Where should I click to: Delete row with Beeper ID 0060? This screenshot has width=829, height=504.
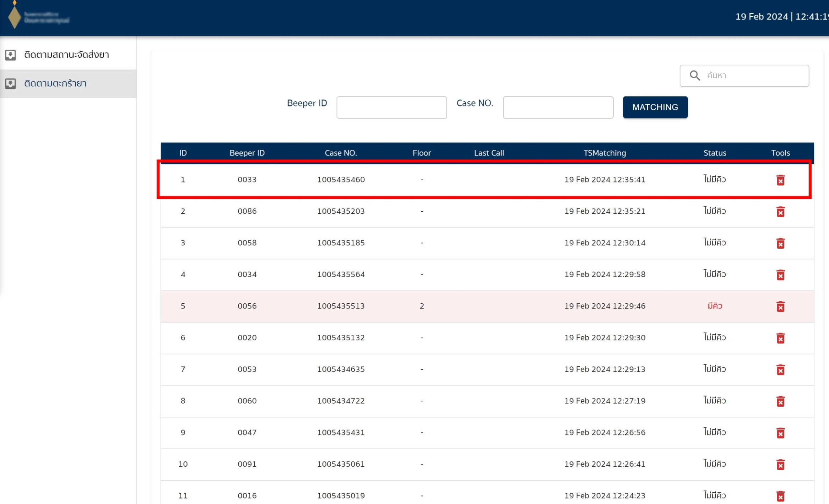tap(780, 401)
